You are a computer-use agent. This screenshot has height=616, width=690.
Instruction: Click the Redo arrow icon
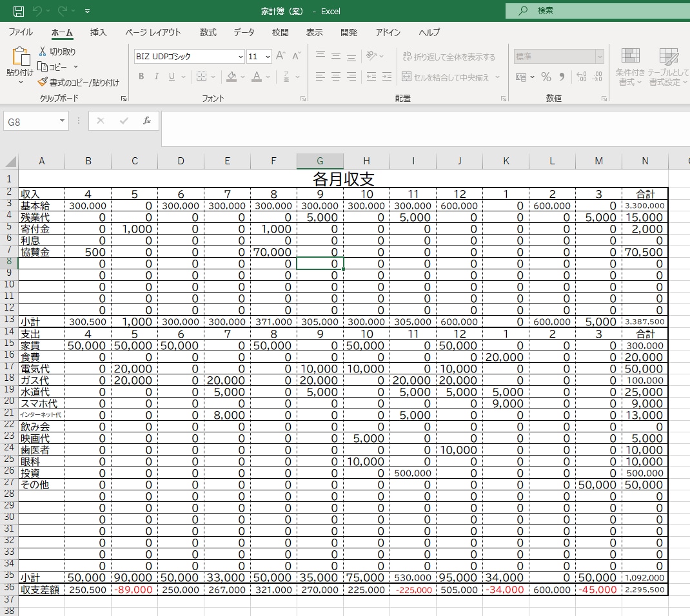[62, 11]
